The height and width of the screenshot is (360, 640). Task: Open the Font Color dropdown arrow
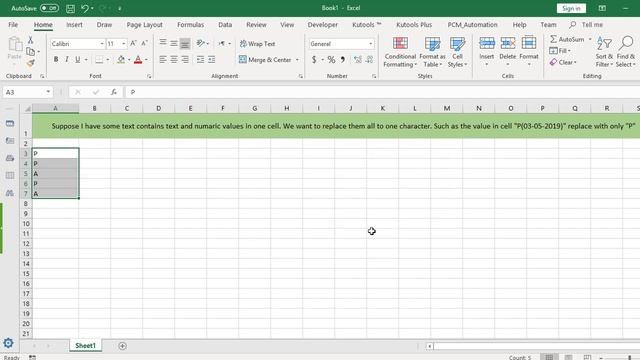(146, 60)
